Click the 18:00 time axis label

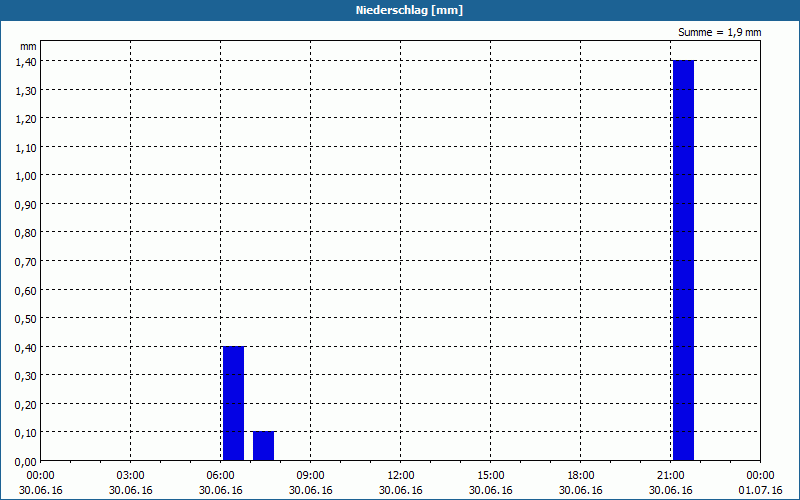pos(581,476)
